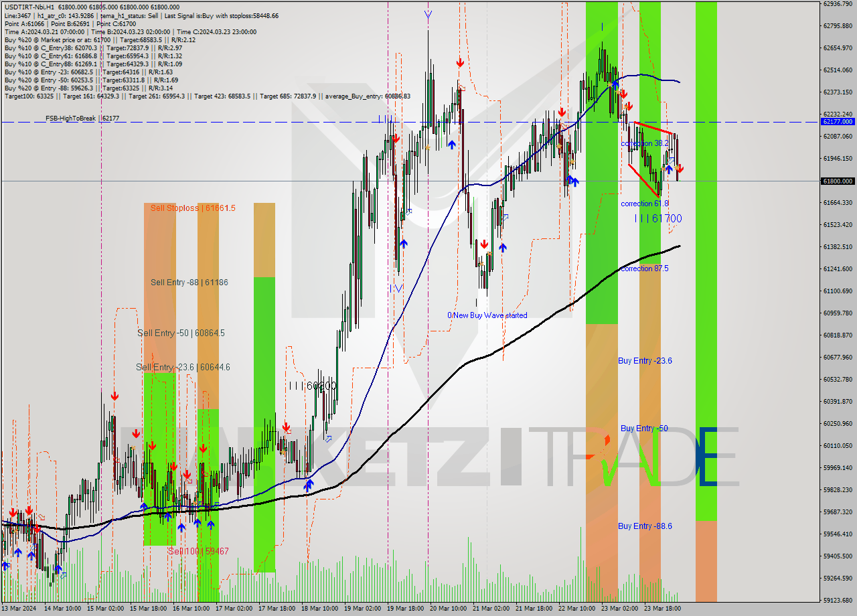This screenshot has width=857, height=616.
Task: Click the 'Time A:2024.03.21 07:00:00' header text
Action: click(x=44, y=31)
